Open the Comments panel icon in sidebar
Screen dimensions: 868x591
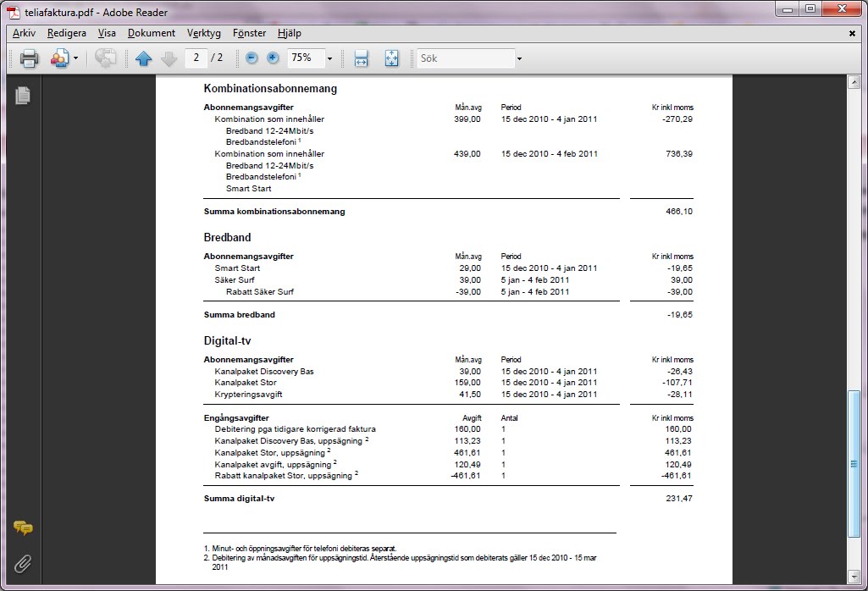coord(23,527)
